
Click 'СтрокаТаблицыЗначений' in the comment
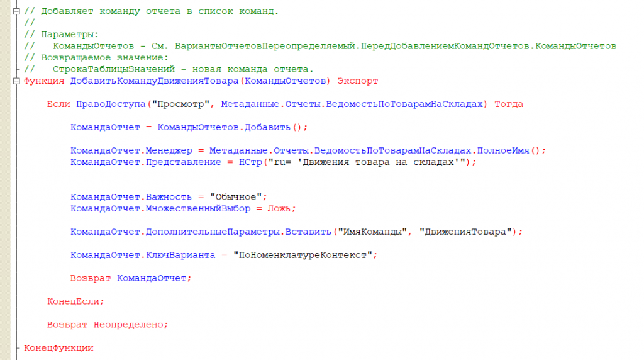coord(114,69)
